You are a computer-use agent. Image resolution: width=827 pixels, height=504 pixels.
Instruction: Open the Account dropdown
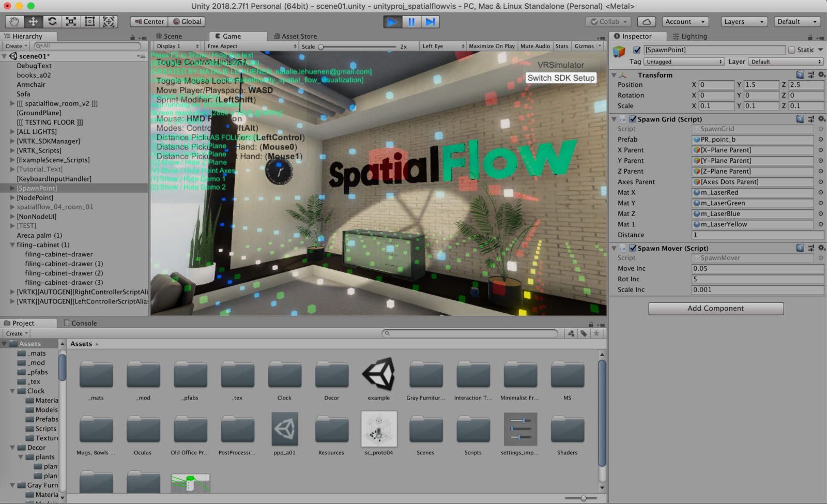[685, 22]
